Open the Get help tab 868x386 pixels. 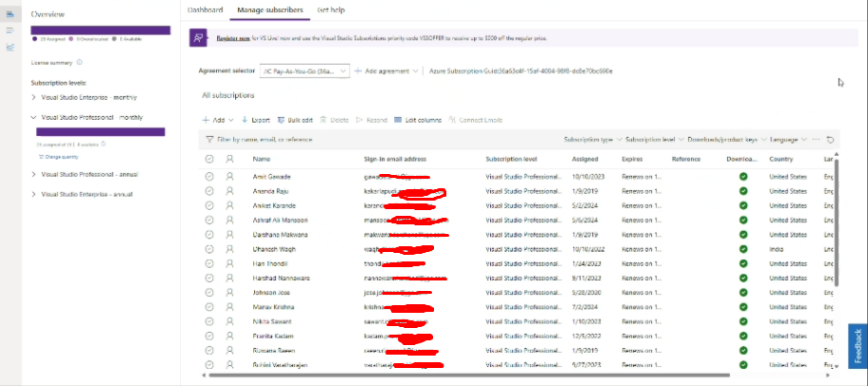pos(329,10)
